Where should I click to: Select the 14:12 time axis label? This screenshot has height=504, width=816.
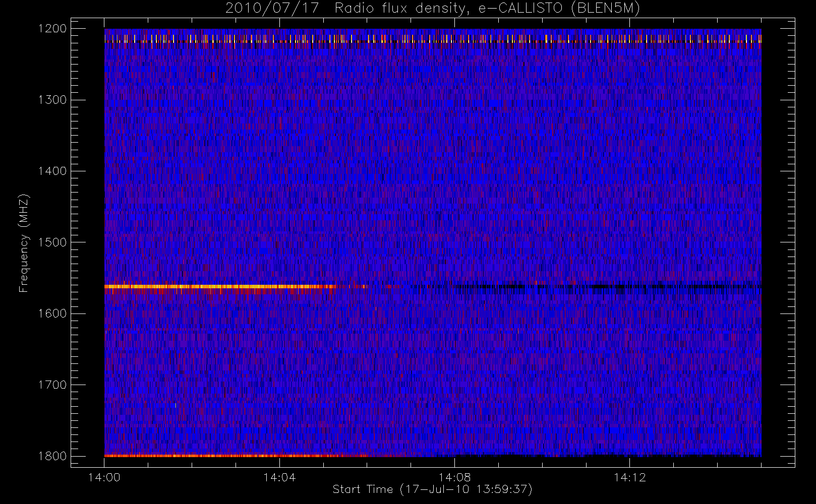[x=629, y=478]
